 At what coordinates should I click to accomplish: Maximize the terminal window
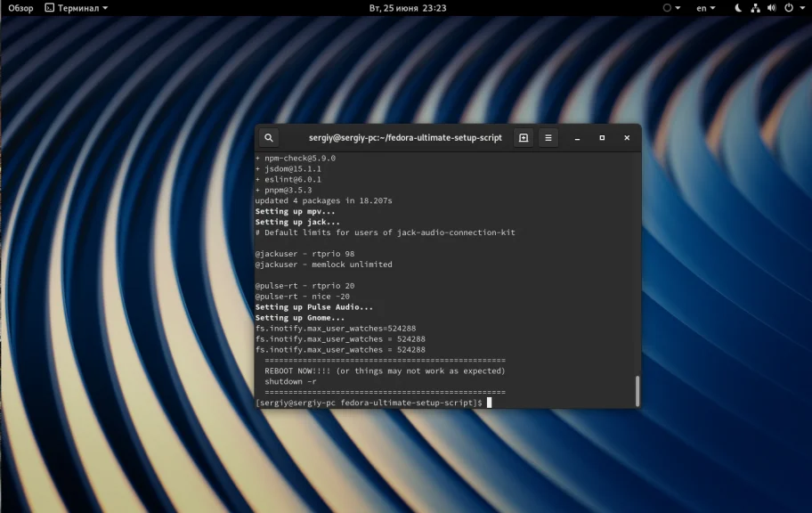coord(602,138)
